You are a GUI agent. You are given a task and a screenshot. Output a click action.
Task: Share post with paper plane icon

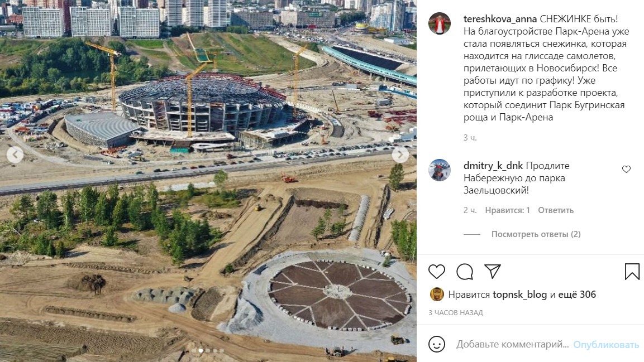(493, 271)
